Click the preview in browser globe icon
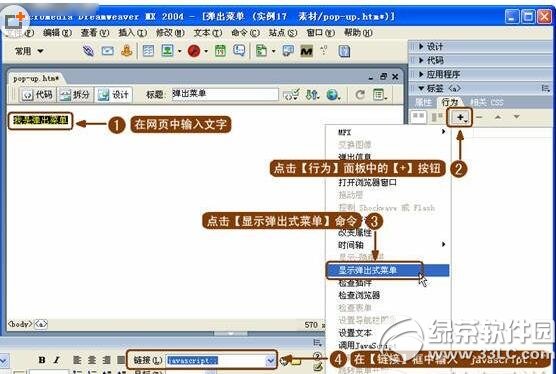Screen dimensions: 556x374 point(333,94)
